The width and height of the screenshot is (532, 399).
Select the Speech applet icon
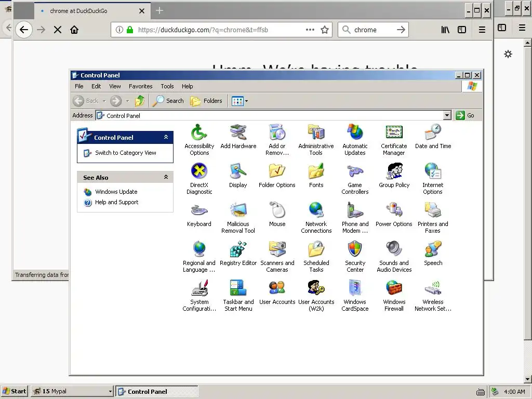click(x=433, y=253)
